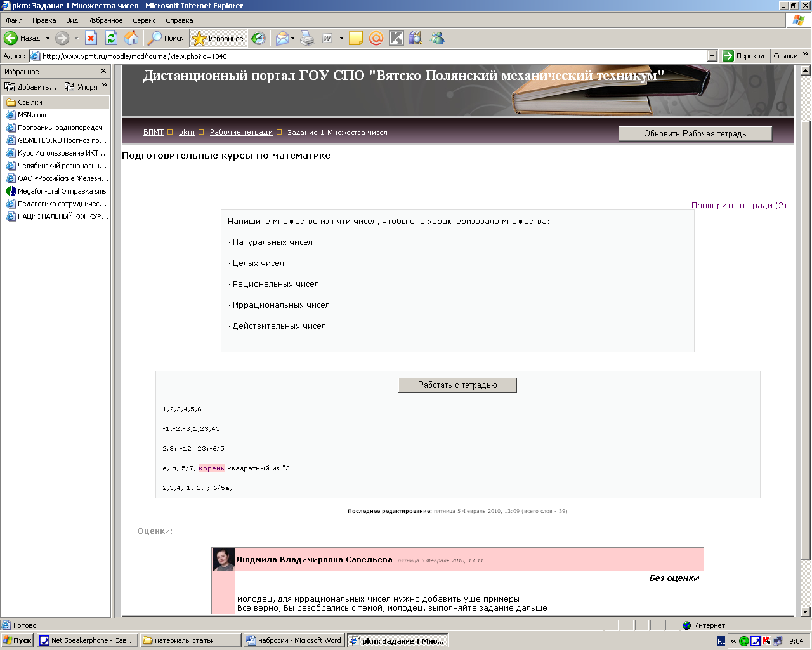Click the RU language indicator in tray
The image size is (812, 650).
(721, 641)
